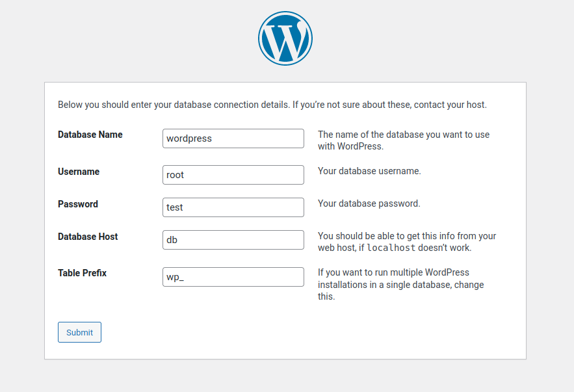Click the "Database Host" label
The image size is (574, 392).
88,237
